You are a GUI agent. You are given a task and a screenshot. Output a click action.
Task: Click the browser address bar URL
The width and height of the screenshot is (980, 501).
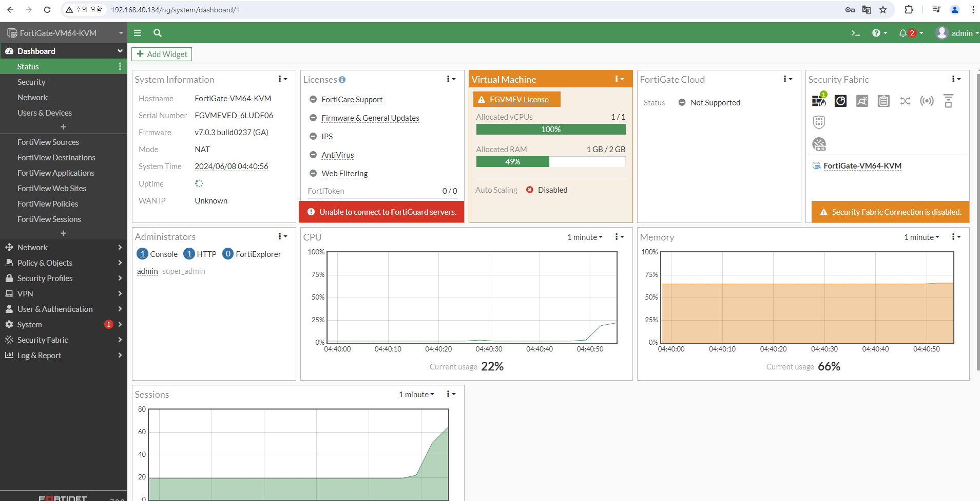tap(175, 10)
